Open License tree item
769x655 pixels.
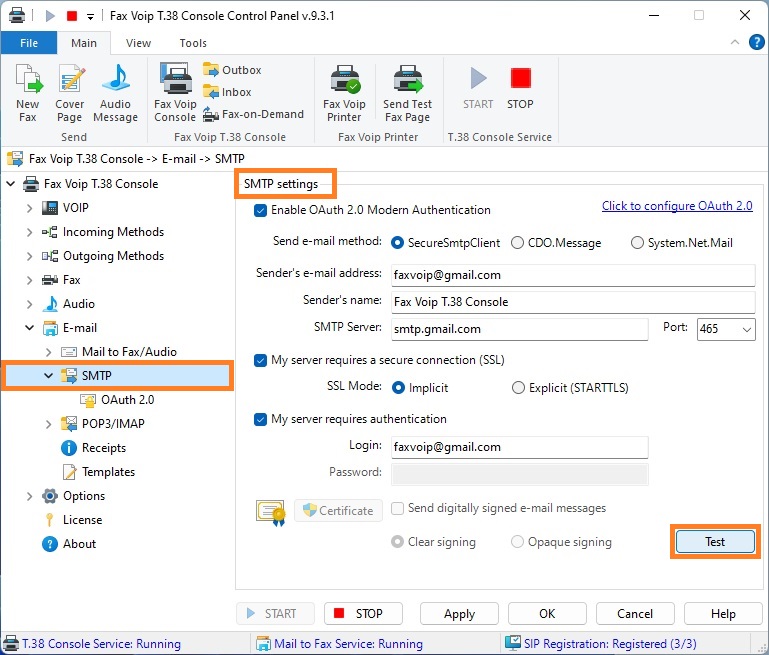82,520
